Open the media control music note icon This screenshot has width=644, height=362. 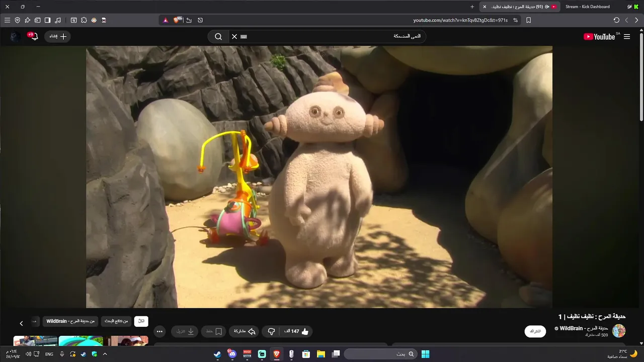[58, 20]
